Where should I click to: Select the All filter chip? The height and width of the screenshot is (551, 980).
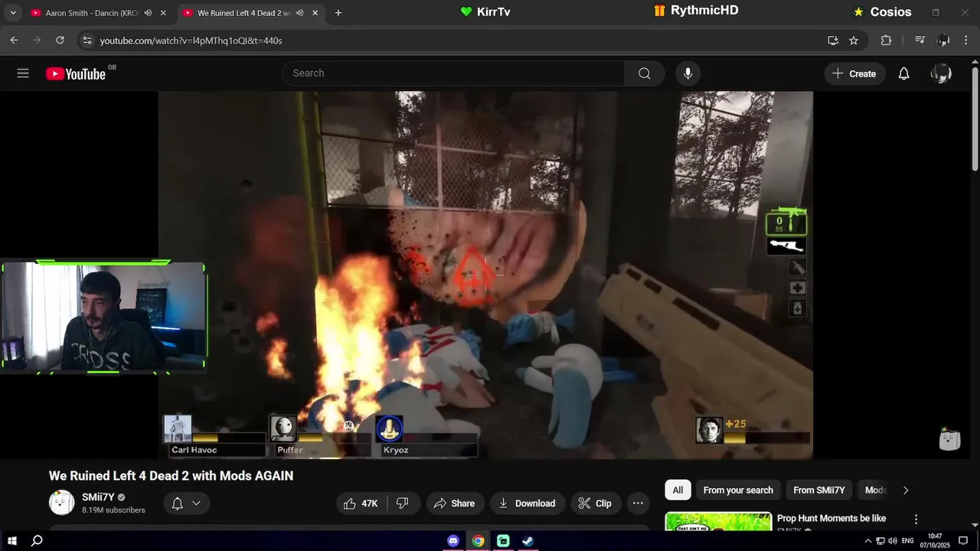tap(678, 491)
